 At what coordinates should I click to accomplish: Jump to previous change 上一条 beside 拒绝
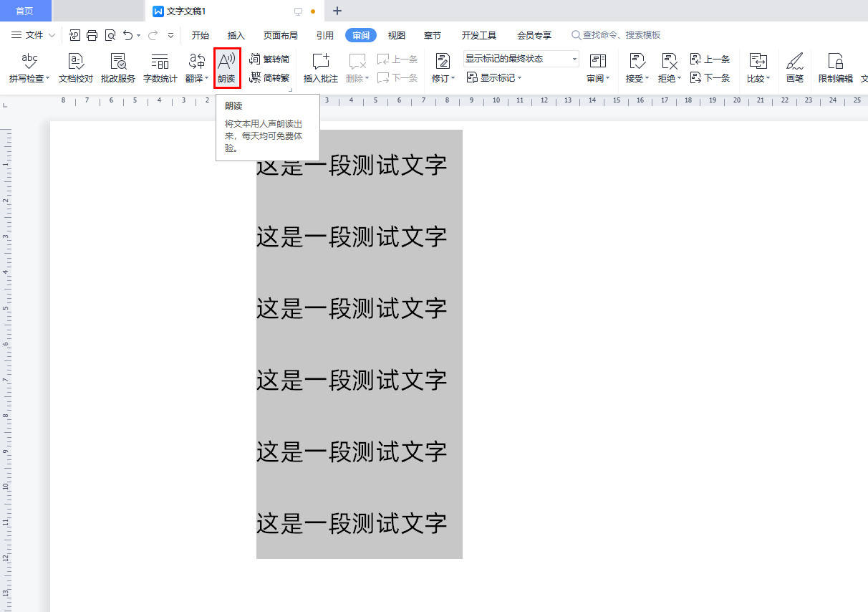pos(710,59)
